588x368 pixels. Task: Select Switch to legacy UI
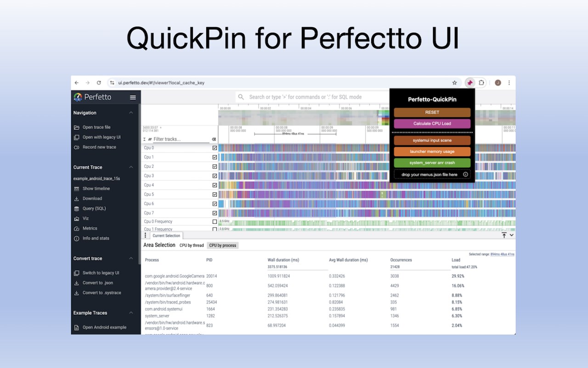point(101,273)
